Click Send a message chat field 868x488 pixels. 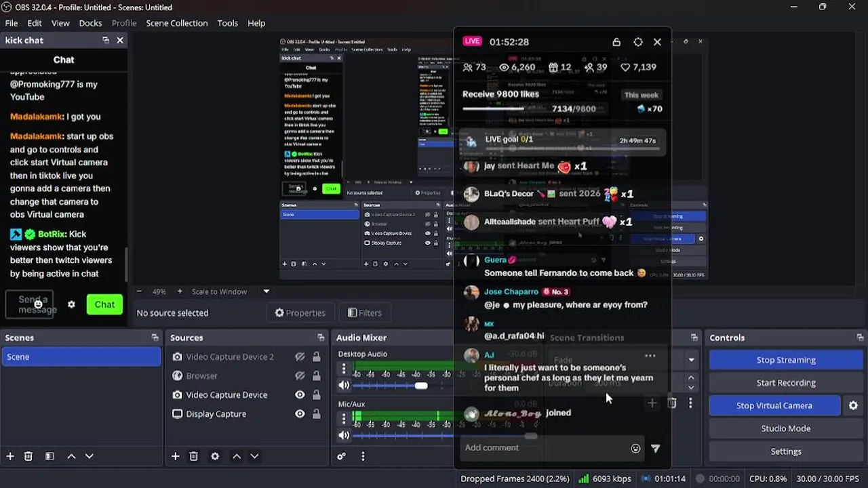coord(29,304)
